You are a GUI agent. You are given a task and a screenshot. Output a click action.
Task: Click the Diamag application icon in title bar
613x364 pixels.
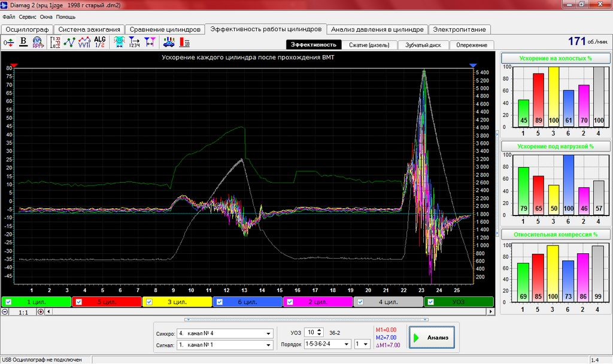[x=4, y=5]
